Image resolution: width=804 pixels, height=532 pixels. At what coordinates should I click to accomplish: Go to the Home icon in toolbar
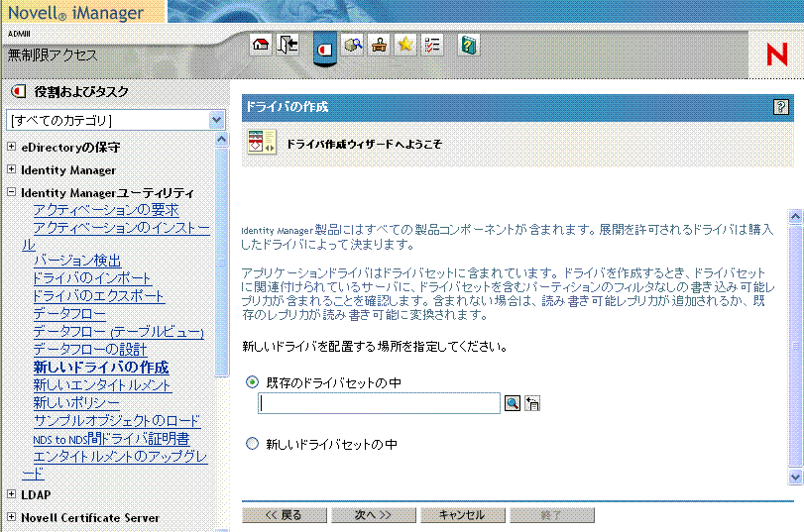tap(261, 46)
